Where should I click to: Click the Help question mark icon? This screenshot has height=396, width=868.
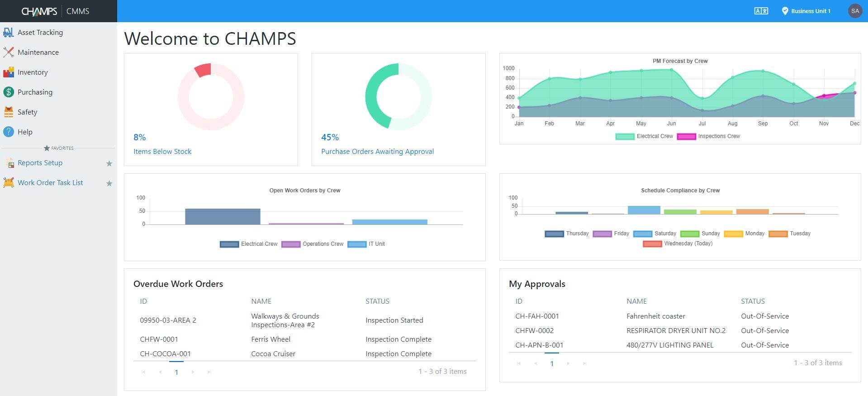point(8,132)
